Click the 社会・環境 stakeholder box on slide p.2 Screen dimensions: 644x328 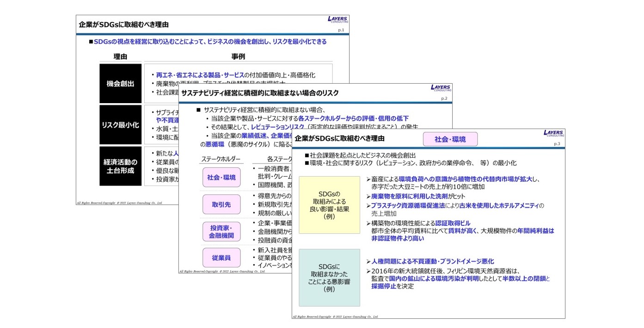[x=221, y=177]
